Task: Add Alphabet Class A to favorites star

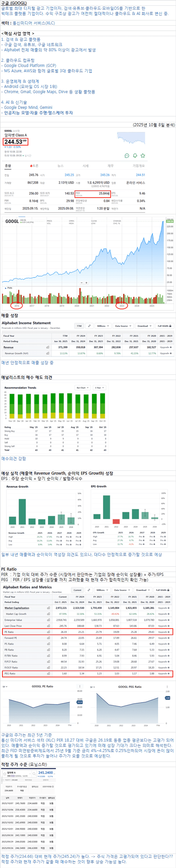Action: tap(143, 156)
